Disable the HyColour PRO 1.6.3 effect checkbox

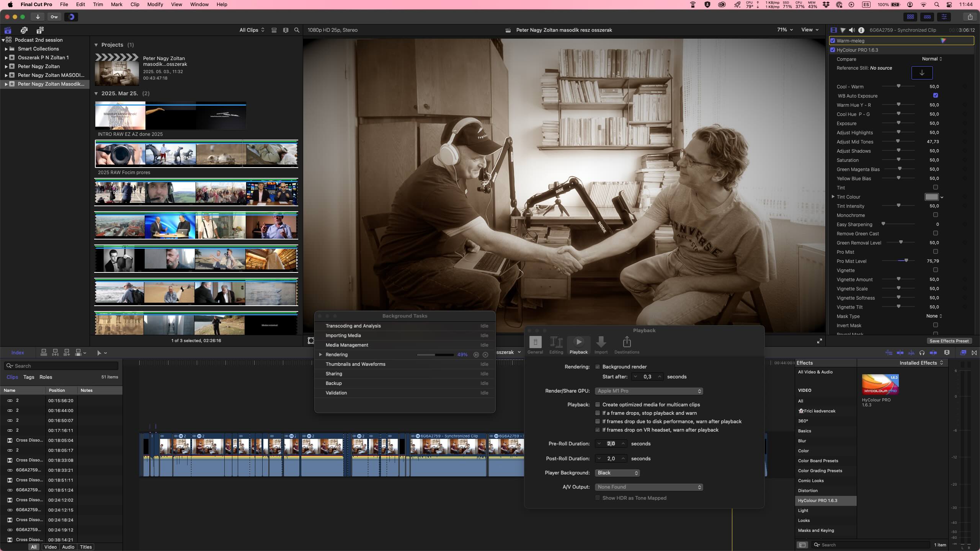pos(833,50)
